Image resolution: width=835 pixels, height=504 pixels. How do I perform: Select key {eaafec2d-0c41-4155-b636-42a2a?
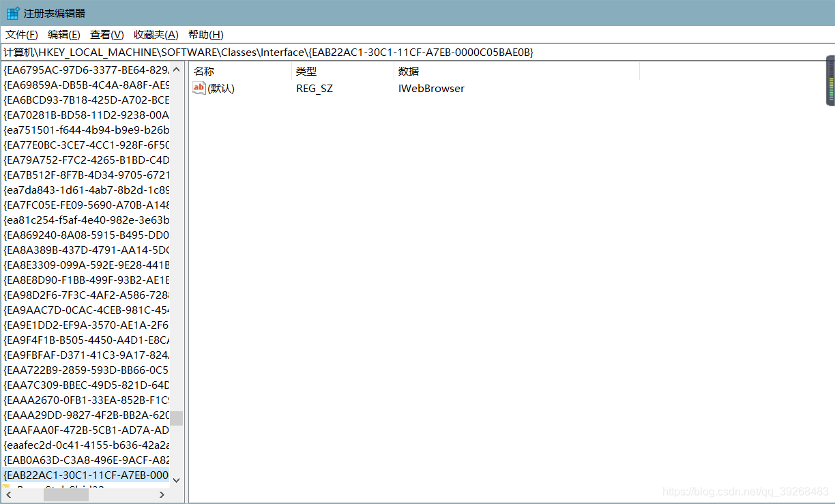pos(86,445)
